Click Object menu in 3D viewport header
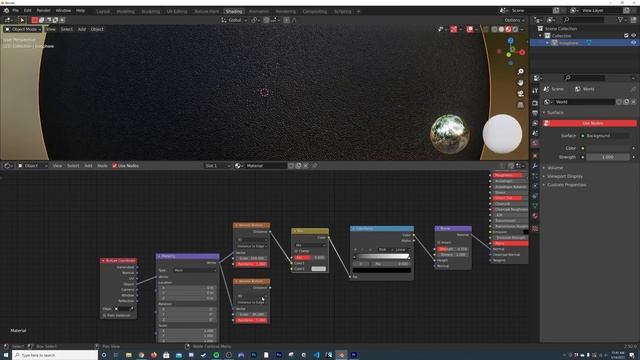Viewport: 640px width, 360px height. pyautogui.click(x=97, y=29)
